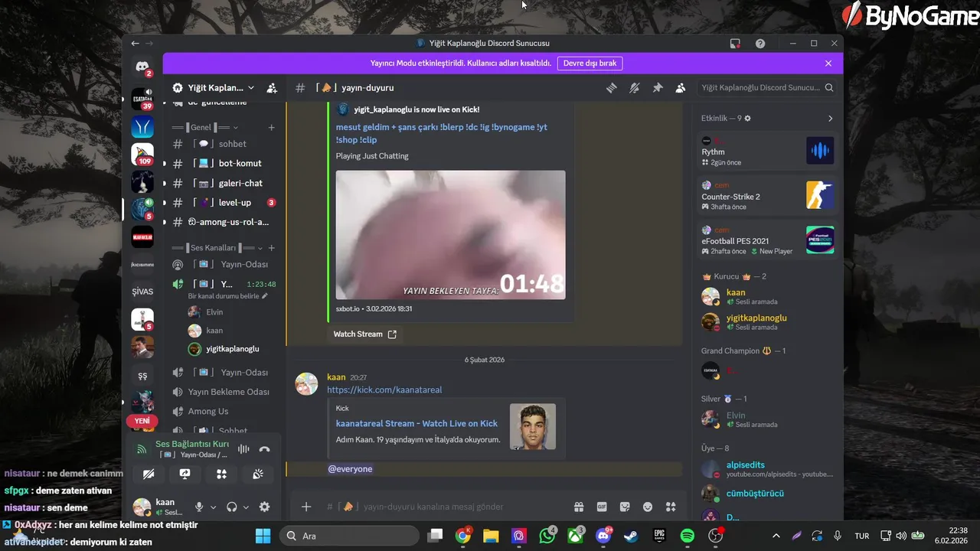Viewport: 980px width, 551px height.
Task: Open soundboard icon in voice panel
Action: (258, 474)
